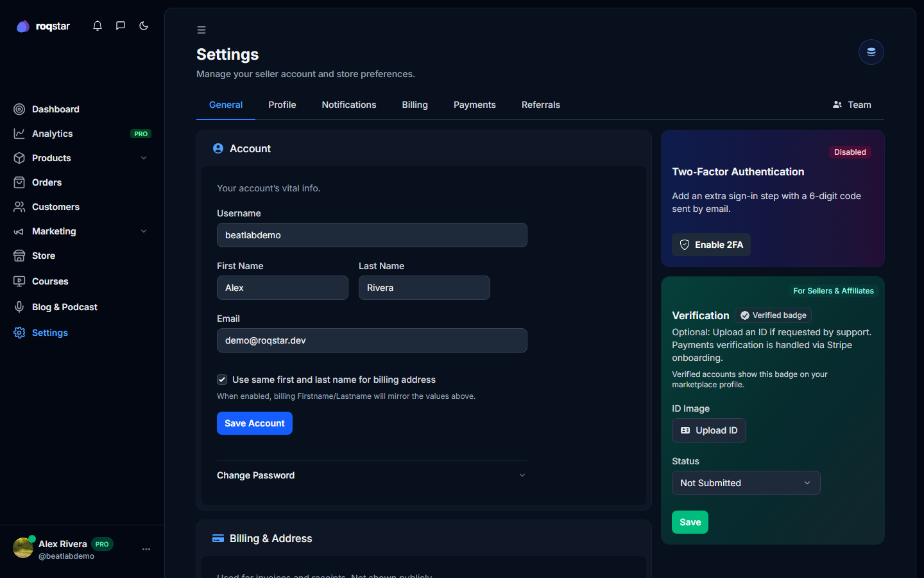Viewport: 924px width, 578px height.
Task: Open the notifications bell icon
Action: point(98,26)
